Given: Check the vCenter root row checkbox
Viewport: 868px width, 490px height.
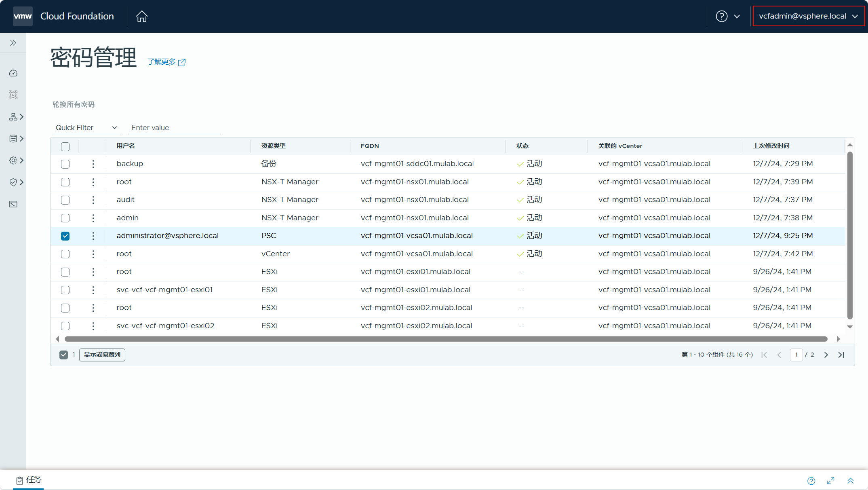Looking at the screenshot, I should (65, 254).
